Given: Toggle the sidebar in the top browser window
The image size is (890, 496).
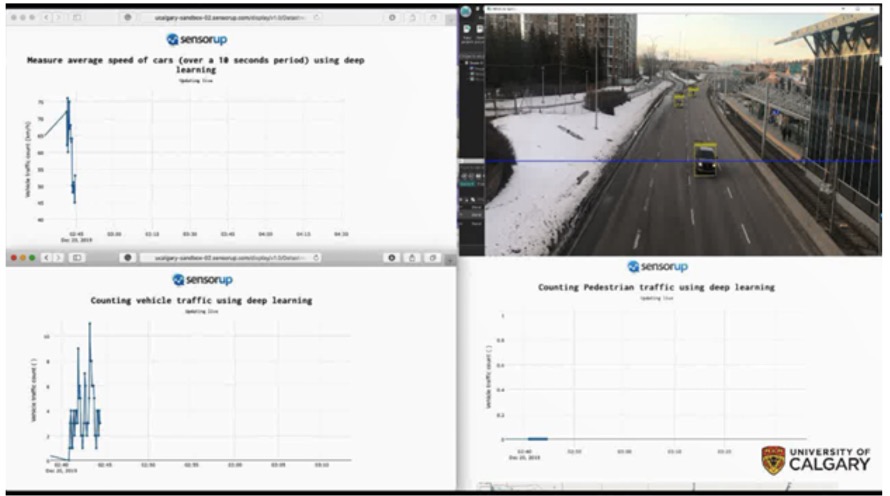Looking at the screenshot, I should pyautogui.click(x=77, y=18).
